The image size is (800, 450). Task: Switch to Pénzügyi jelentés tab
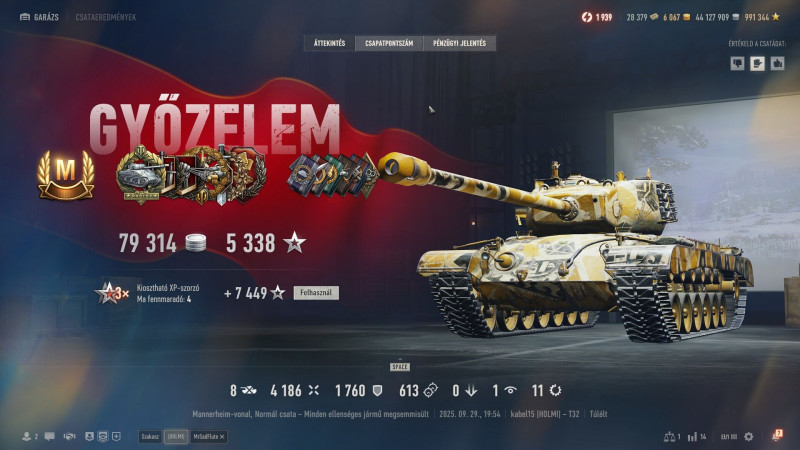(x=460, y=43)
